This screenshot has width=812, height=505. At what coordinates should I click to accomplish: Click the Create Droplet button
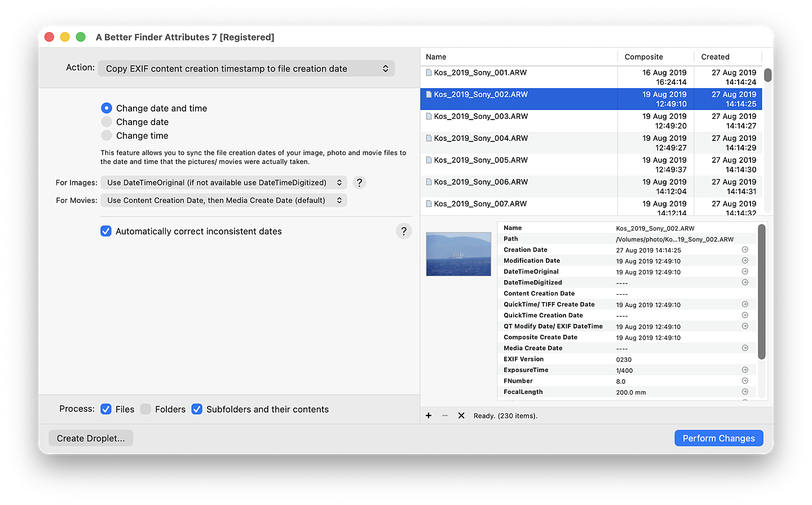pos(91,438)
